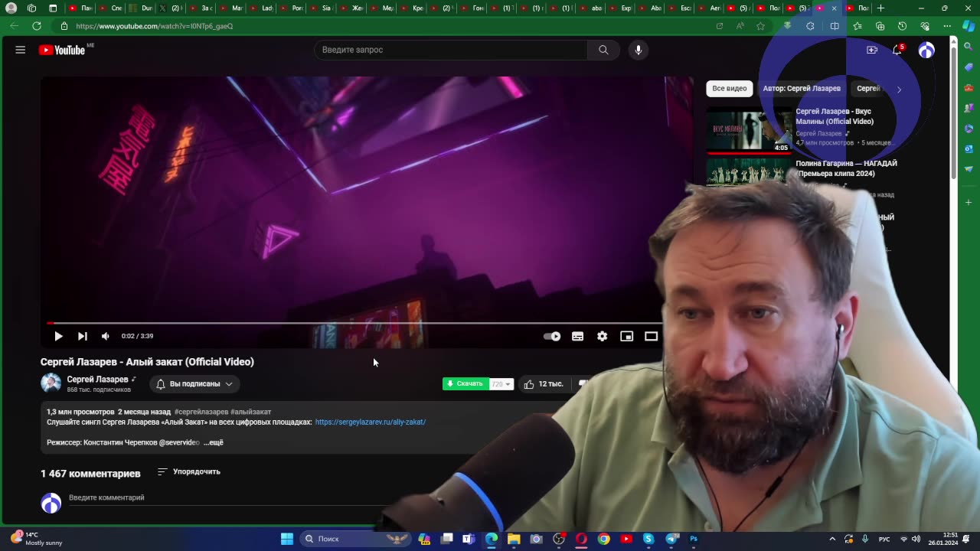Open Edge read aloud icon
This screenshot has width=980, height=551.
(740, 26)
